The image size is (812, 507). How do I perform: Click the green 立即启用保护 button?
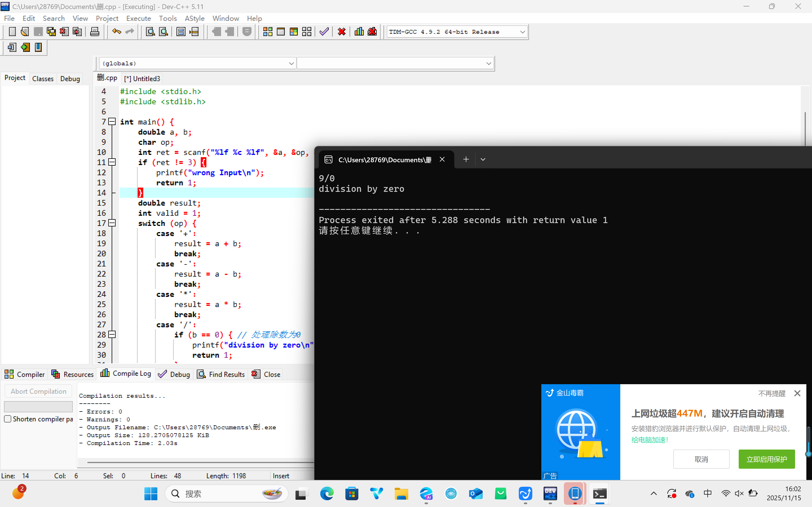click(x=766, y=459)
